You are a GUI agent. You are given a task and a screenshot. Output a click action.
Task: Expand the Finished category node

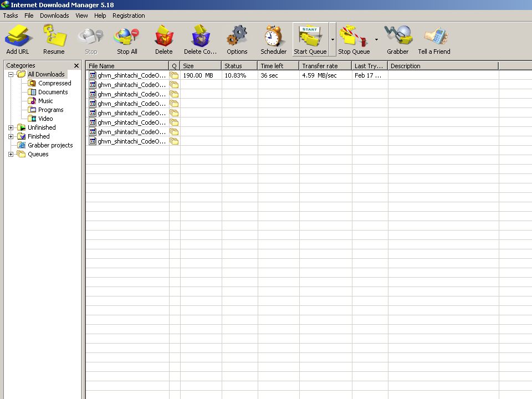coord(11,136)
